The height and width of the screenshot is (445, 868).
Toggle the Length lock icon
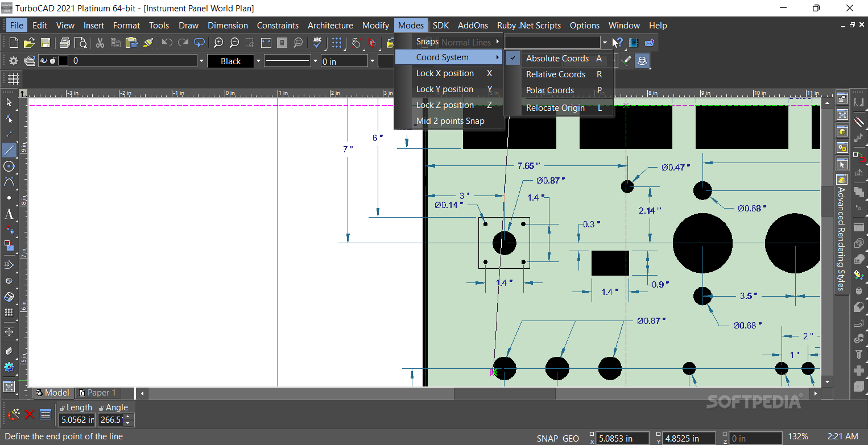(x=62, y=407)
